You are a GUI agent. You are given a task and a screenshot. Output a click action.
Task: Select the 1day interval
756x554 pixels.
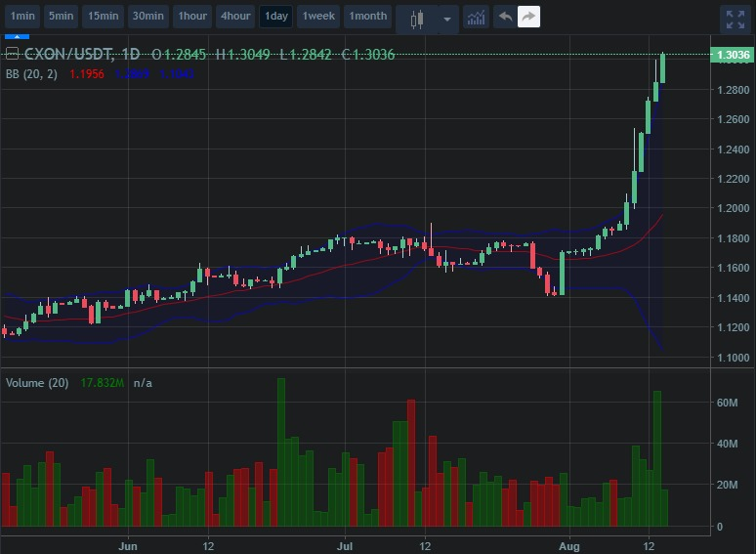[x=275, y=17]
